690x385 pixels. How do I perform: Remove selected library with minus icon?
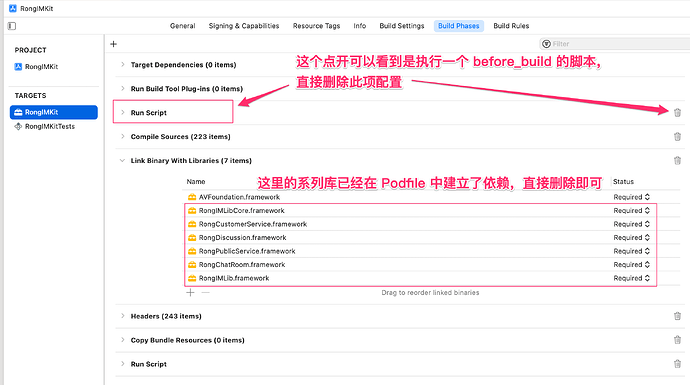click(x=206, y=293)
